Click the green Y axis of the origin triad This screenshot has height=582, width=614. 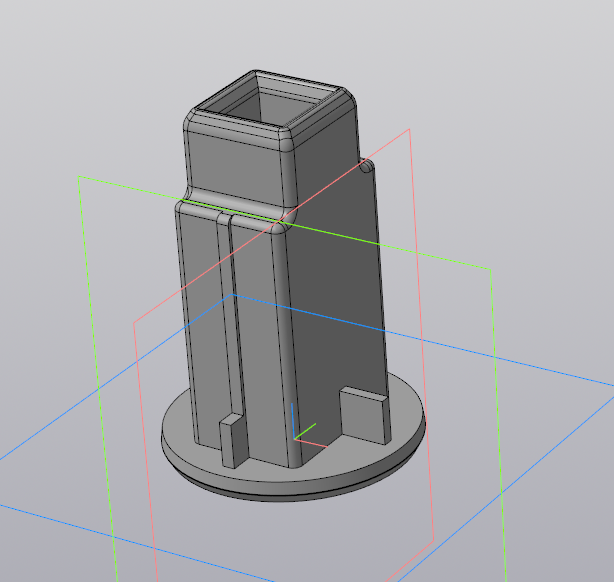click(x=305, y=431)
